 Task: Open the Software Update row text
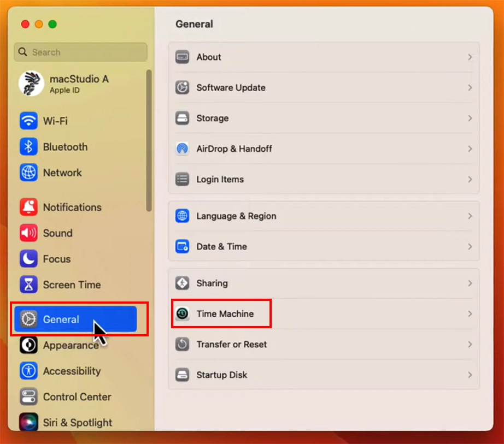click(x=231, y=87)
